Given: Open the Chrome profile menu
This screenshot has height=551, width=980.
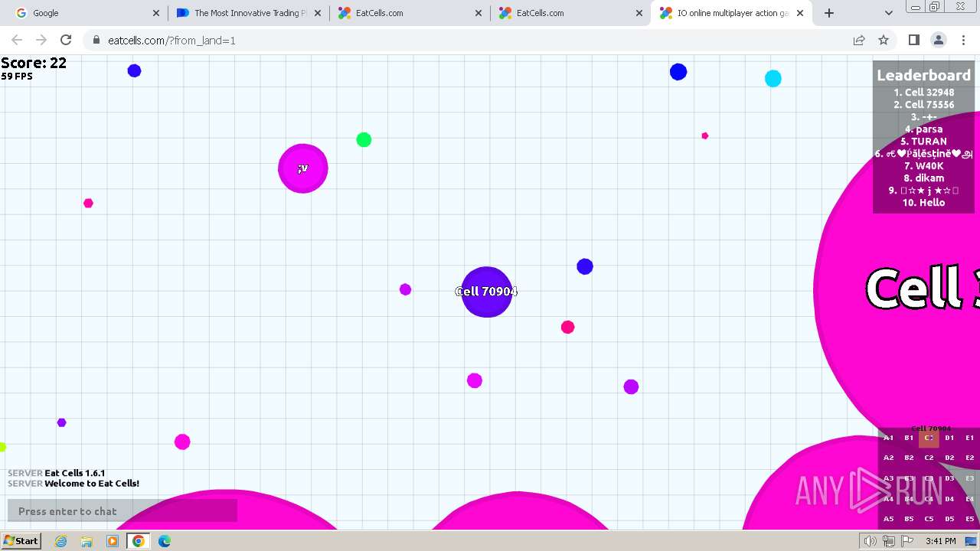Looking at the screenshot, I should pyautogui.click(x=938, y=40).
